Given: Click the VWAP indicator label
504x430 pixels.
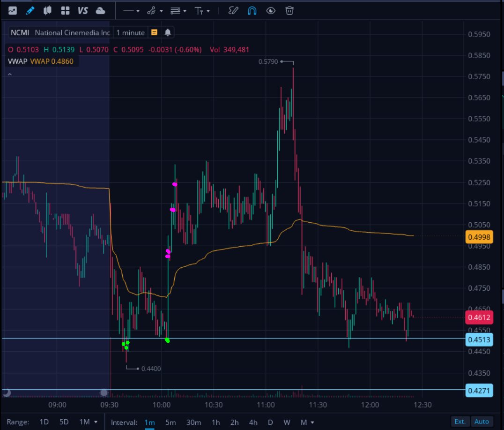Looking at the screenshot, I should (x=17, y=61).
